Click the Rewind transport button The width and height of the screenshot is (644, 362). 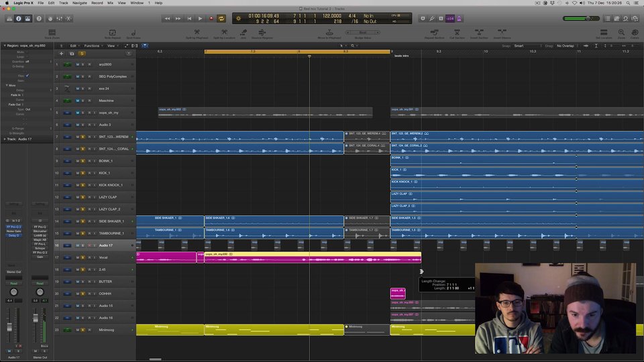[167, 19]
